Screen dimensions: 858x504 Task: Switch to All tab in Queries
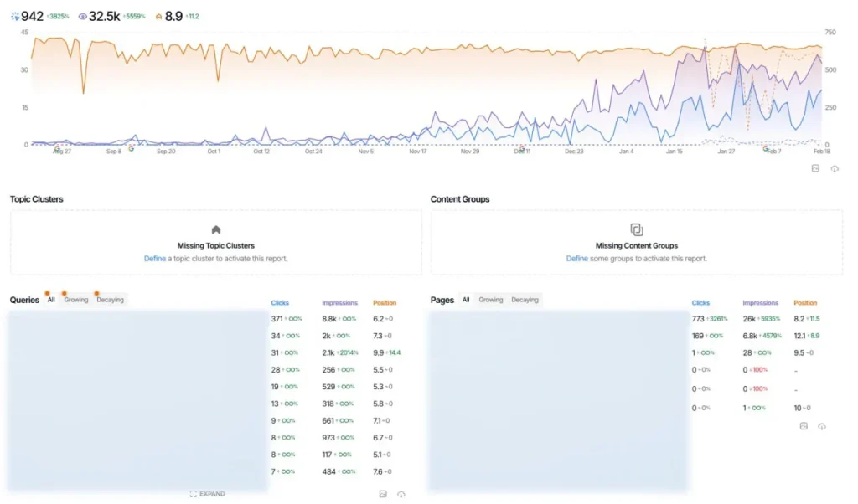51,300
